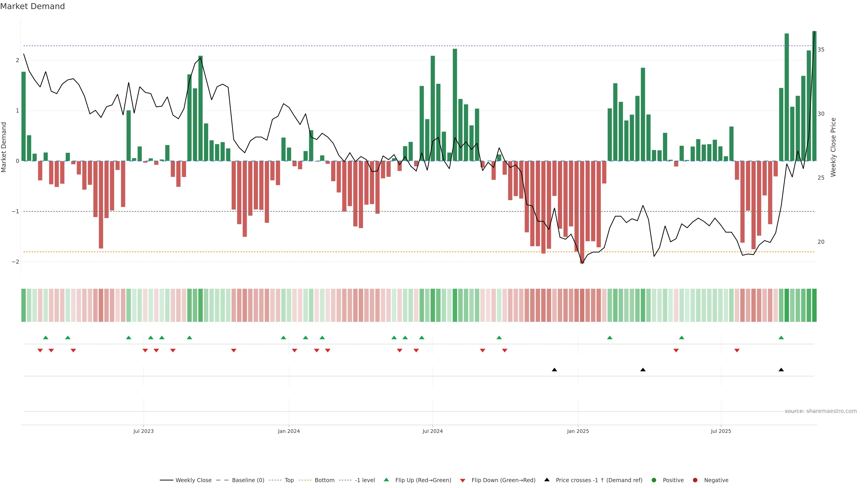Hide the Top dotted line via legend
This screenshot has height=488, width=868.
pos(289,480)
